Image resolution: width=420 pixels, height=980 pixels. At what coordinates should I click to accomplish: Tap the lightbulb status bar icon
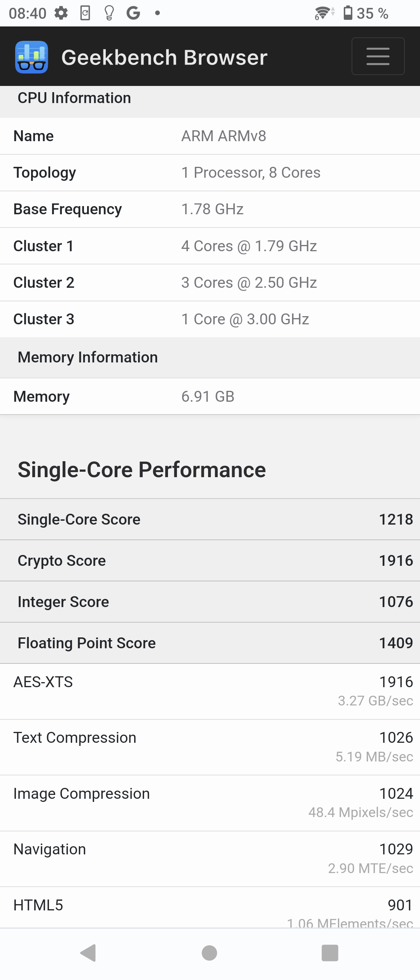pos(109,13)
